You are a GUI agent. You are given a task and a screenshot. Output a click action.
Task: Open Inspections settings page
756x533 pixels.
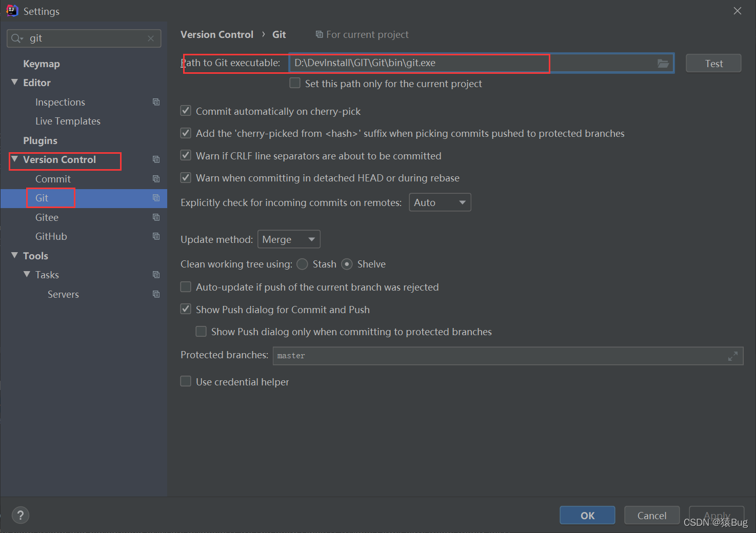coord(60,102)
